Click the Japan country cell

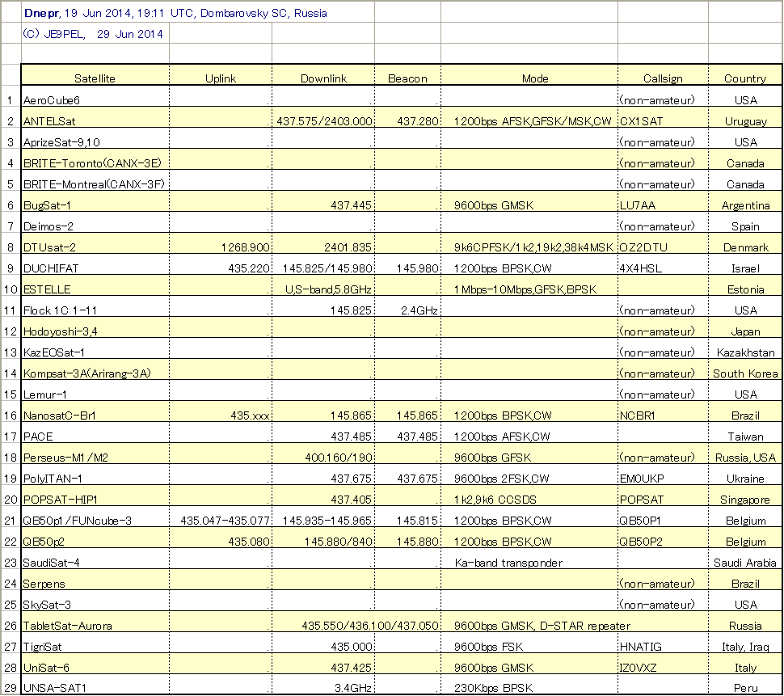pyautogui.click(x=745, y=327)
